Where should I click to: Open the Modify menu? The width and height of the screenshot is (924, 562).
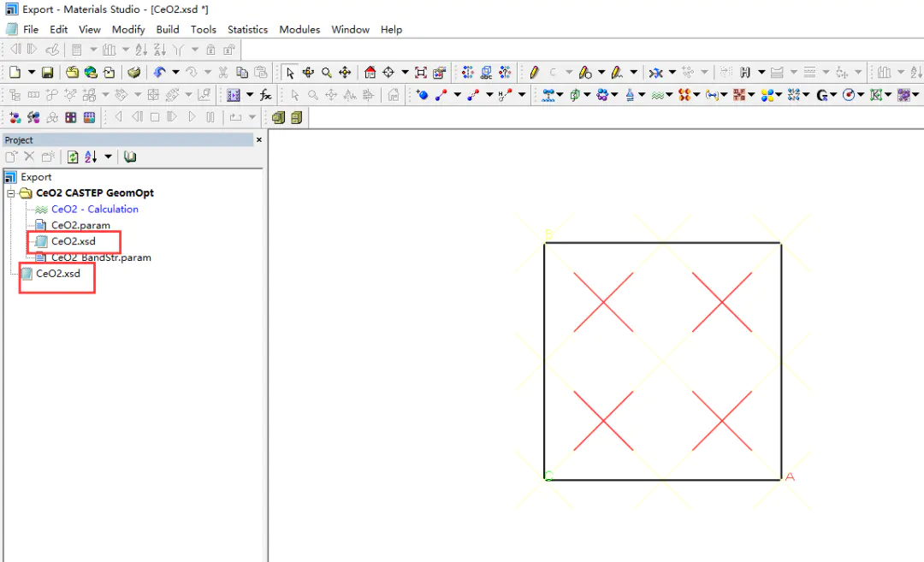click(x=128, y=29)
